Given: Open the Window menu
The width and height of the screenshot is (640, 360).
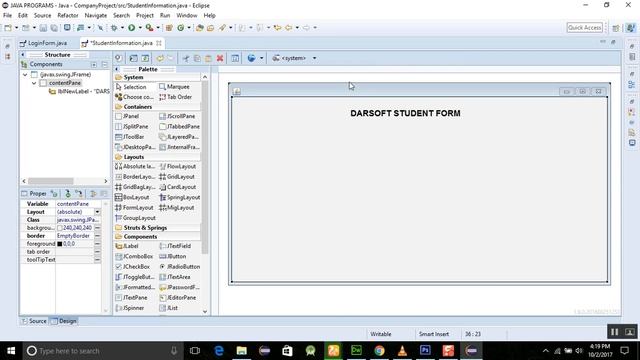Looking at the screenshot, I should (x=187, y=16).
